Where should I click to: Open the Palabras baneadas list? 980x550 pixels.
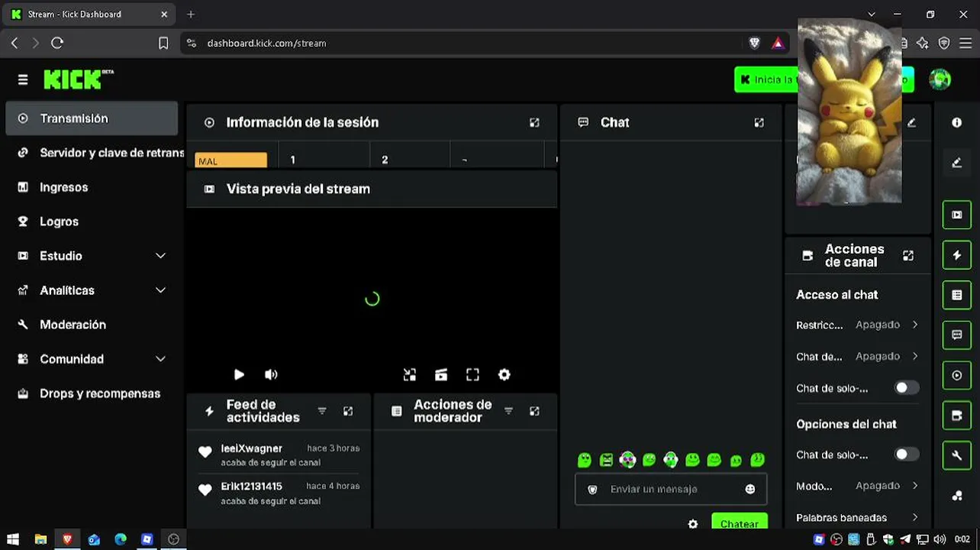coord(857,517)
